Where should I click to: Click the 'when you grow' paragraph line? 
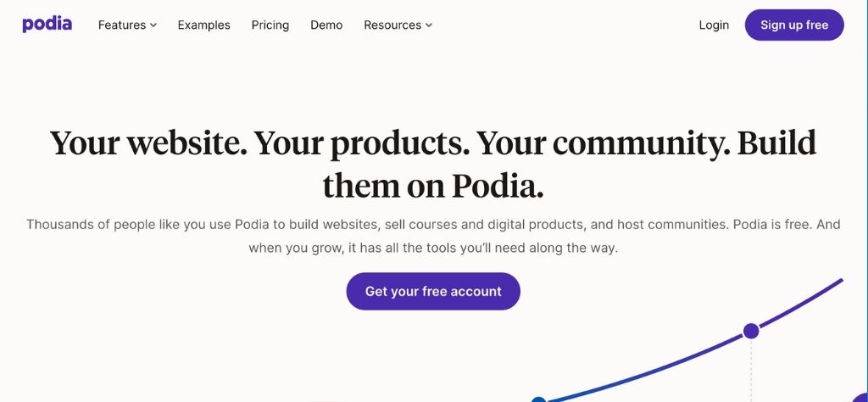point(433,248)
